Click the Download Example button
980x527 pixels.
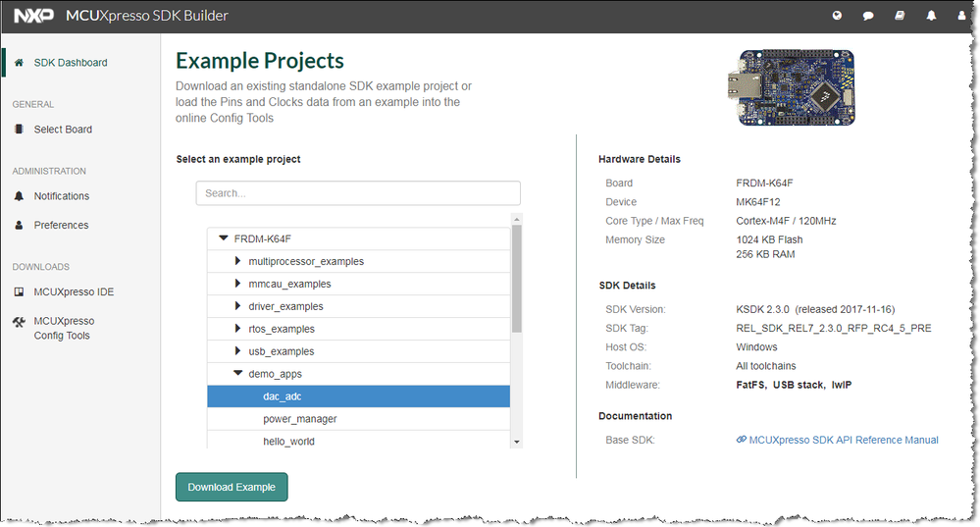click(232, 487)
